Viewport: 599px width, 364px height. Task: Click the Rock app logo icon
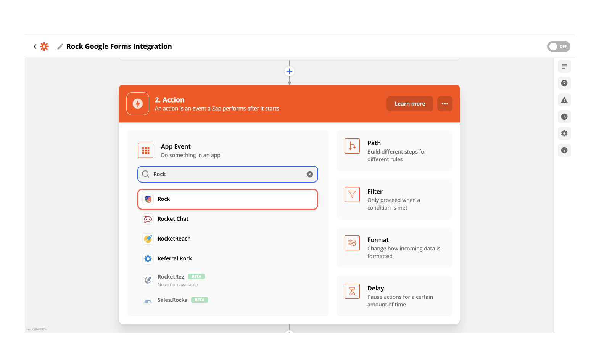(x=148, y=199)
